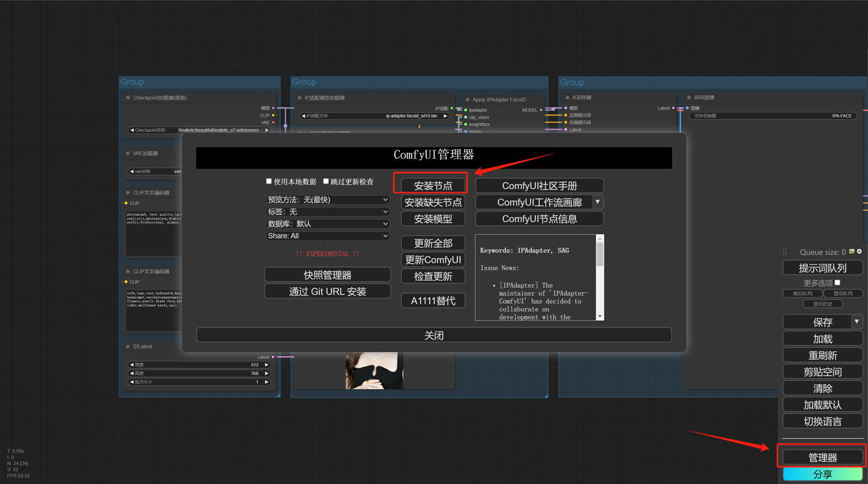This screenshot has width=868, height=484.
Task: Click the 更新ComfyUI button
Action: click(433, 259)
